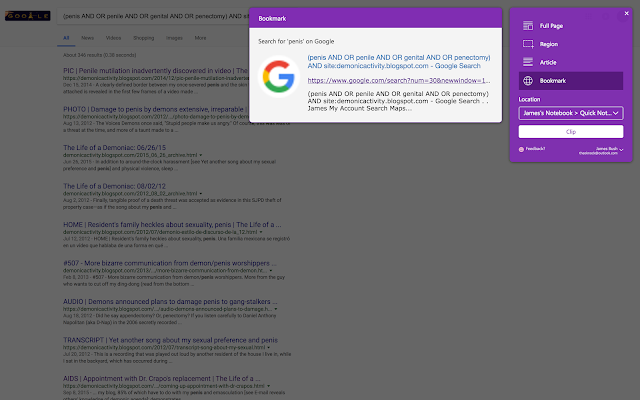The width and height of the screenshot is (640, 400).
Task: Click the 'Location' label in clipper
Action: coord(529,100)
